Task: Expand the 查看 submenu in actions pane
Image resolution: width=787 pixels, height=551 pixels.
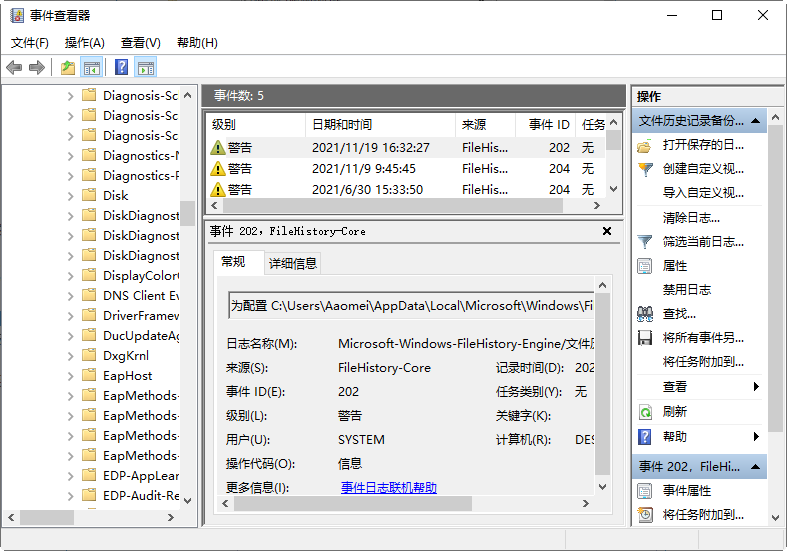Action: pos(756,387)
